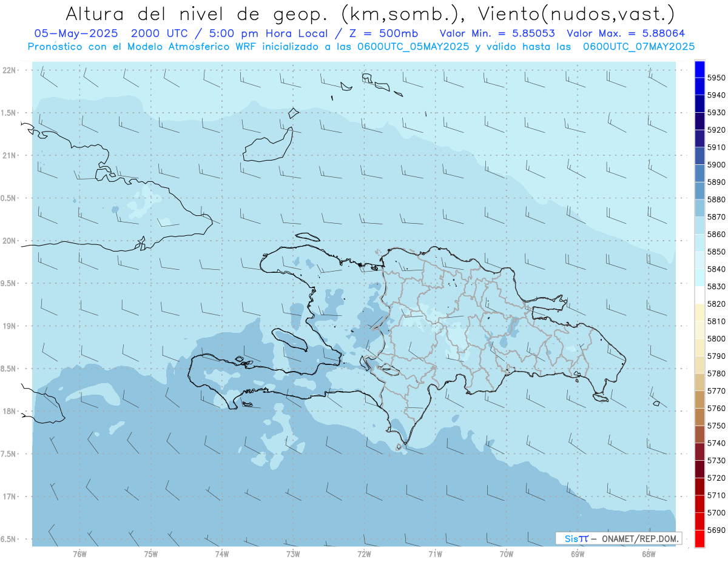The width and height of the screenshot is (728, 562).
Task: Click the '22N' latitude label
Action: point(9,70)
